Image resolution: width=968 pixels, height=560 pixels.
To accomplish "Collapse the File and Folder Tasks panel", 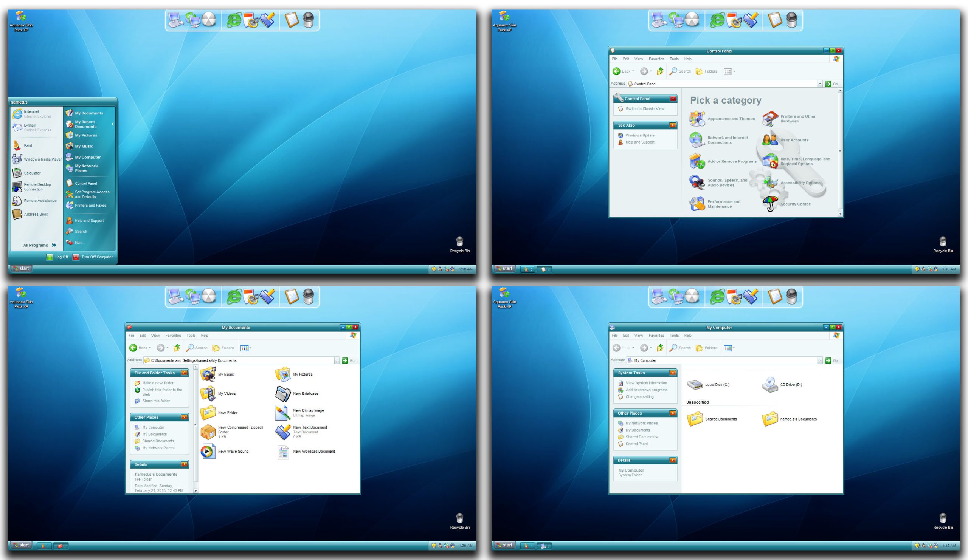I will coord(185,373).
